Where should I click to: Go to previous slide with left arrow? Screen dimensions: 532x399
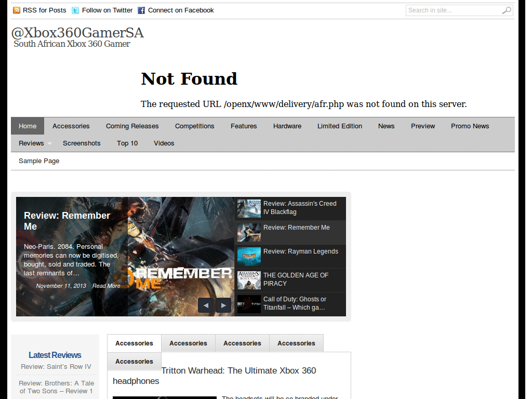click(206, 305)
